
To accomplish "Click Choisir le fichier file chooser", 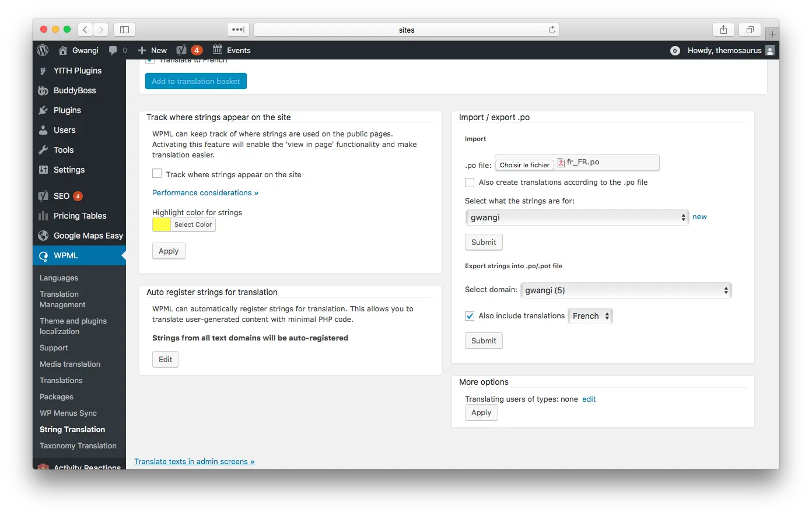I will [x=525, y=165].
